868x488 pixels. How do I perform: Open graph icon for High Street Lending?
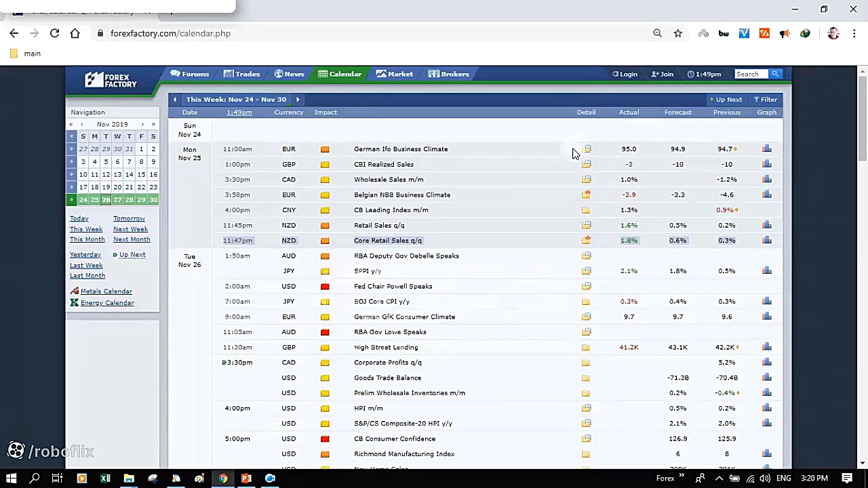[766, 347]
